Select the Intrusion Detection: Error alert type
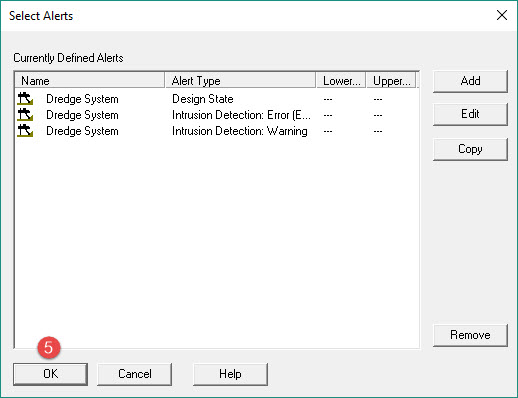The image size is (518, 398). click(241, 115)
